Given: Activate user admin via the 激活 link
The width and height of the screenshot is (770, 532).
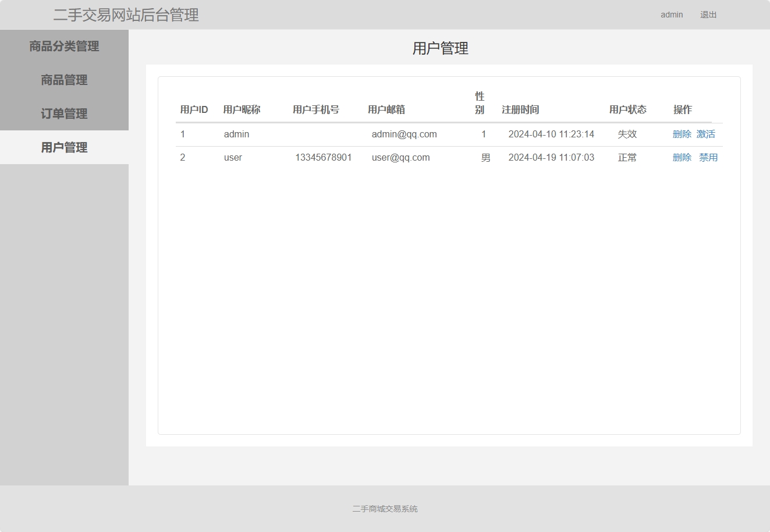Looking at the screenshot, I should 706,134.
